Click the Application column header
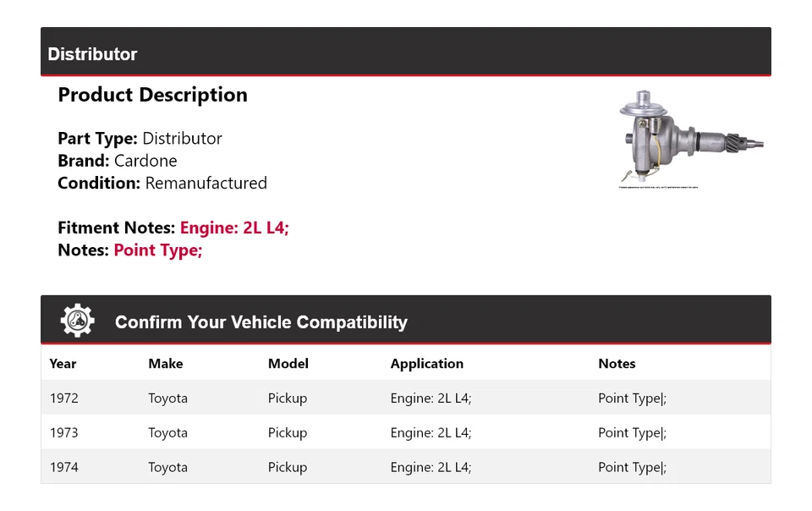Image resolution: width=812 pixels, height=511 pixels. coord(426,364)
